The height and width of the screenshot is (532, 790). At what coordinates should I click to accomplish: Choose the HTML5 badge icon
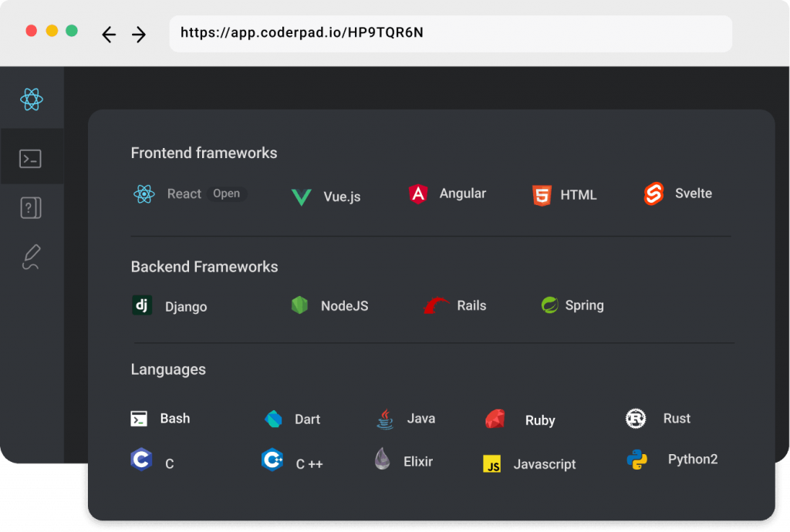coord(542,195)
